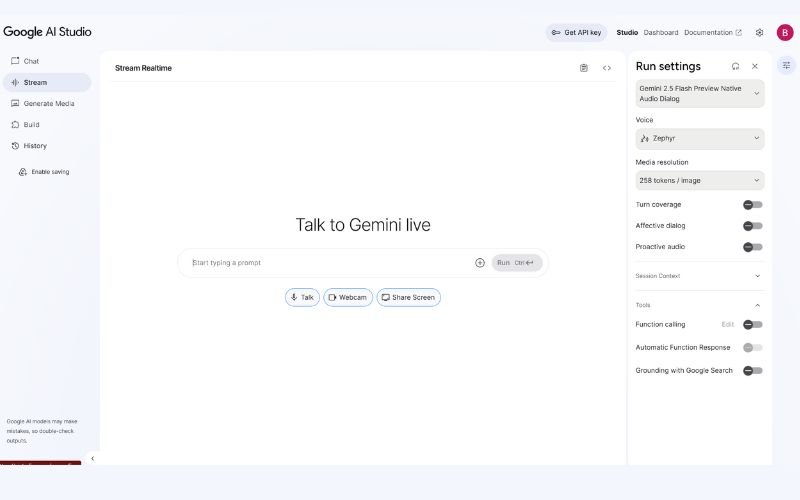Open the Zephyr voice dropdown
The width and height of the screenshot is (800, 500).
click(x=700, y=138)
